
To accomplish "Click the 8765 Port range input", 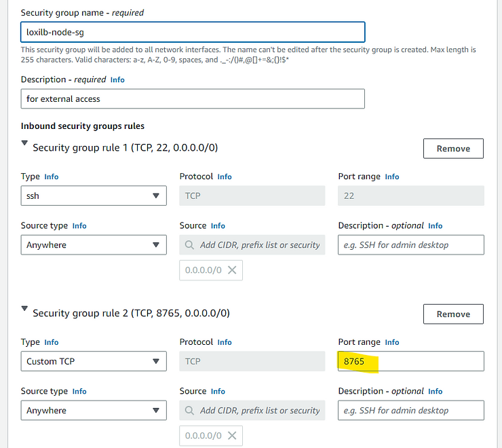I will 411,361.
